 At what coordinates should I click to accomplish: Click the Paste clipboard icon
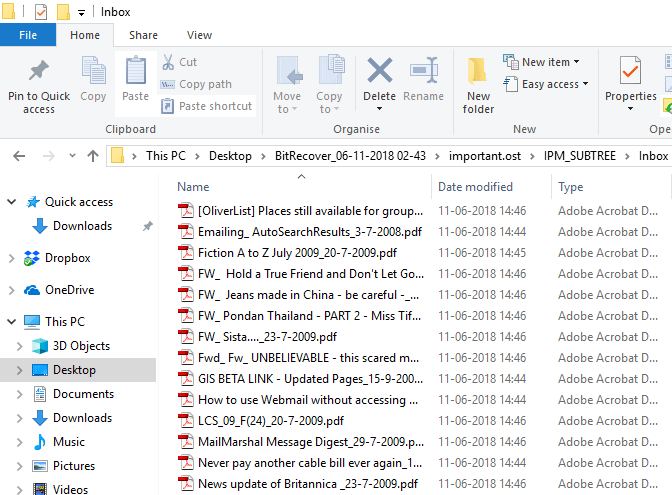[135, 70]
